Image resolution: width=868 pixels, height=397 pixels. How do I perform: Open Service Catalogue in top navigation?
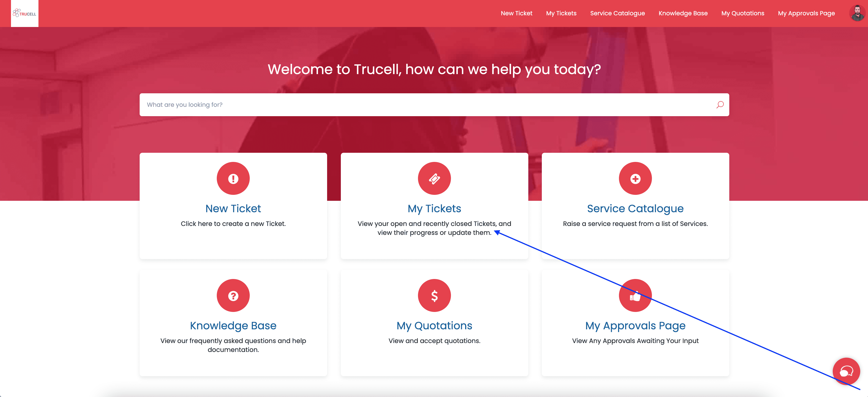(x=617, y=13)
